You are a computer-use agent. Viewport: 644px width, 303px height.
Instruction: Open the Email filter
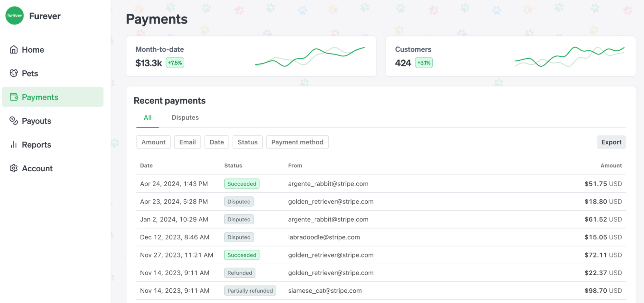tap(187, 142)
